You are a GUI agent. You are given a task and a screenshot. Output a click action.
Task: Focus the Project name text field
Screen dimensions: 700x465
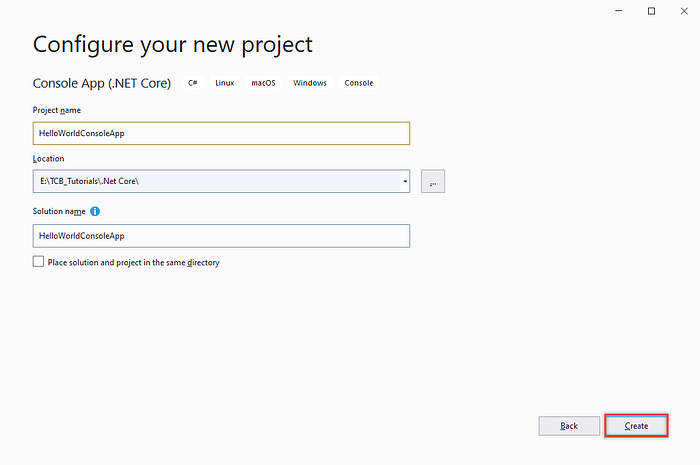point(221,133)
